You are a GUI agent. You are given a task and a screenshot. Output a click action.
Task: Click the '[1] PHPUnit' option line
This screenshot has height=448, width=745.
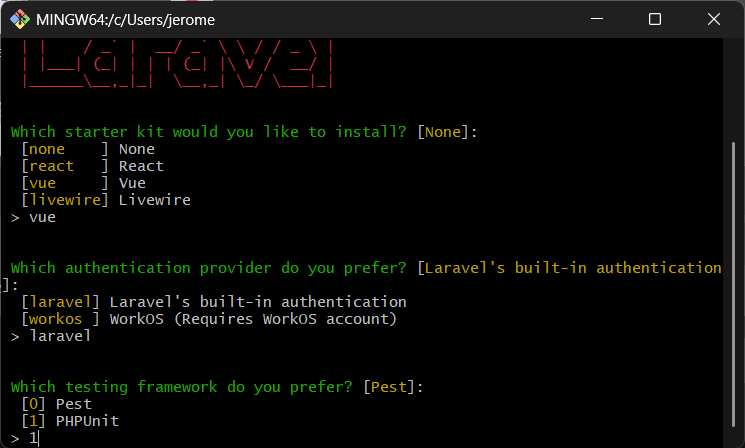point(70,421)
